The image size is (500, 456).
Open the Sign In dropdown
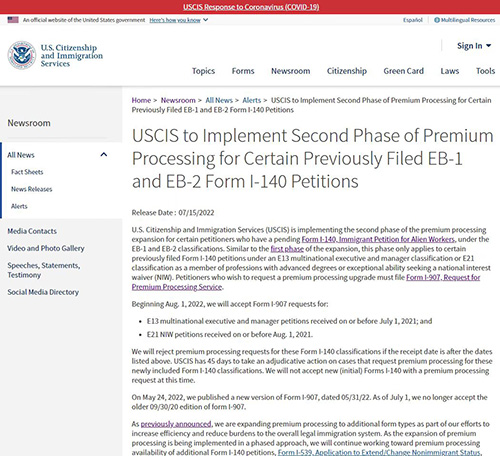[474, 46]
